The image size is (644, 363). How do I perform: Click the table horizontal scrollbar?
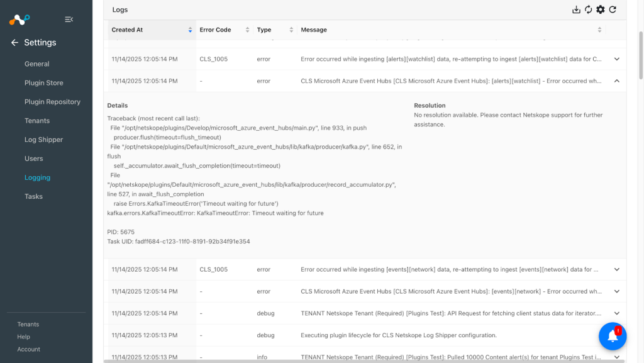pyautogui.click(x=364, y=361)
